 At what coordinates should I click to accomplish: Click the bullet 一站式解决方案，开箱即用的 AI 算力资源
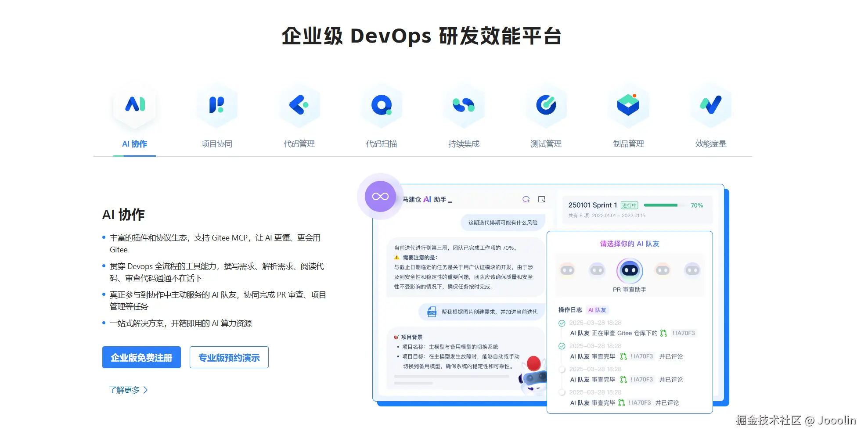coord(181,323)
